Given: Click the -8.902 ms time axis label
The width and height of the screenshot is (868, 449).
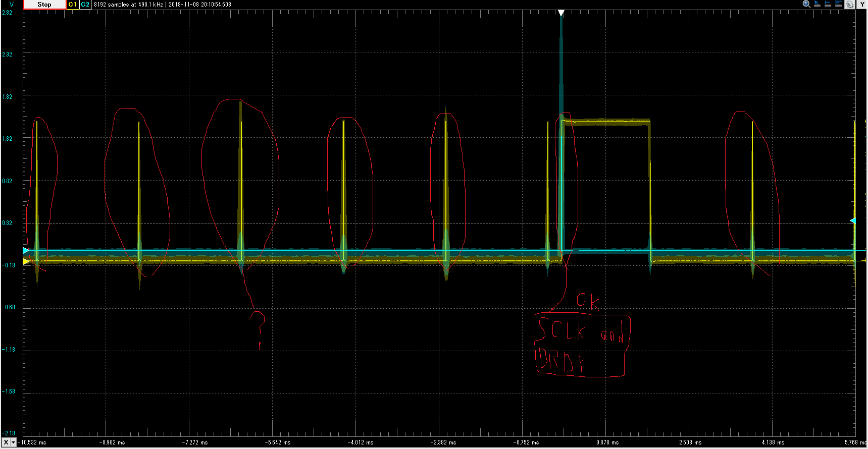Looking at the screenshot, I should [112, 442].
